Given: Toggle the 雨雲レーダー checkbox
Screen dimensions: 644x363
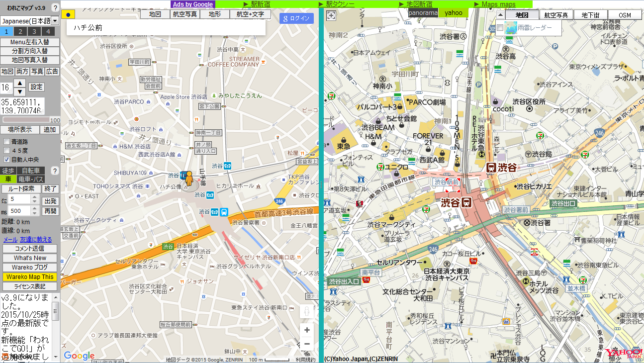Looking at the screenshot, I should [500, 28].
